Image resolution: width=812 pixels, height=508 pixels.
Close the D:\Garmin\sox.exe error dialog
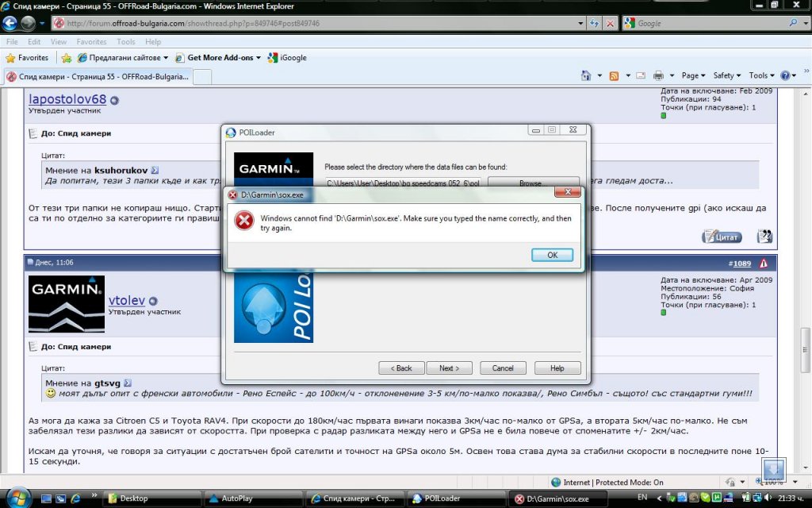(568, 192)
